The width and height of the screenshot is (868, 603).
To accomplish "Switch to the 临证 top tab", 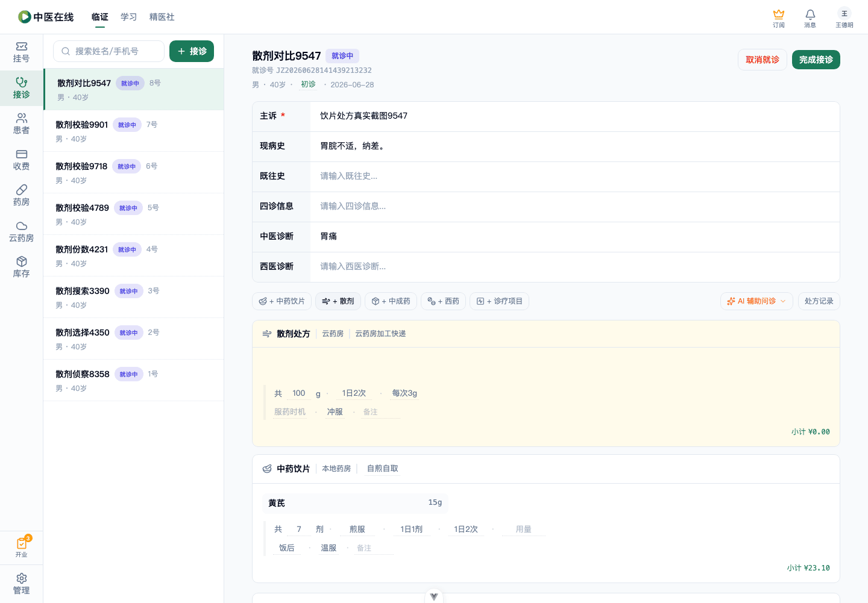I will (100, 17).
